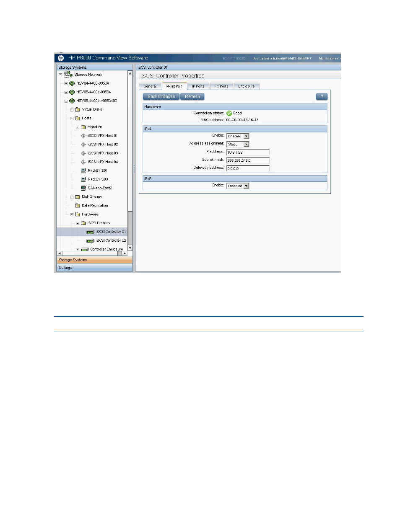
Task: Select the Data Replication label in the tree
Action: [x=95, y=206]
